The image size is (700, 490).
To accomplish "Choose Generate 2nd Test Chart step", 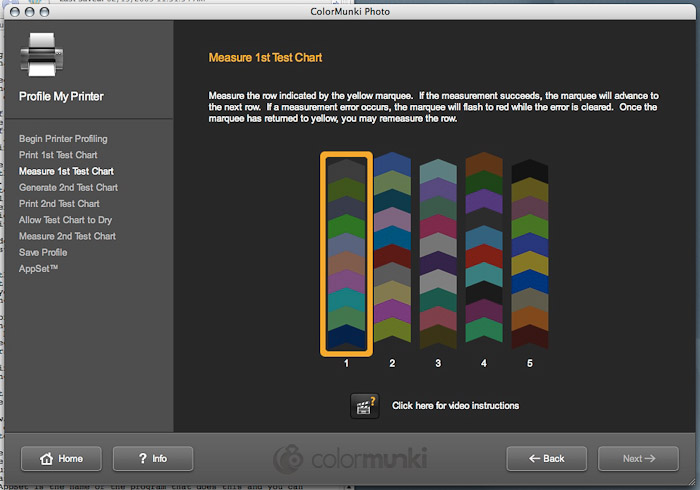I will pos(68,187).
